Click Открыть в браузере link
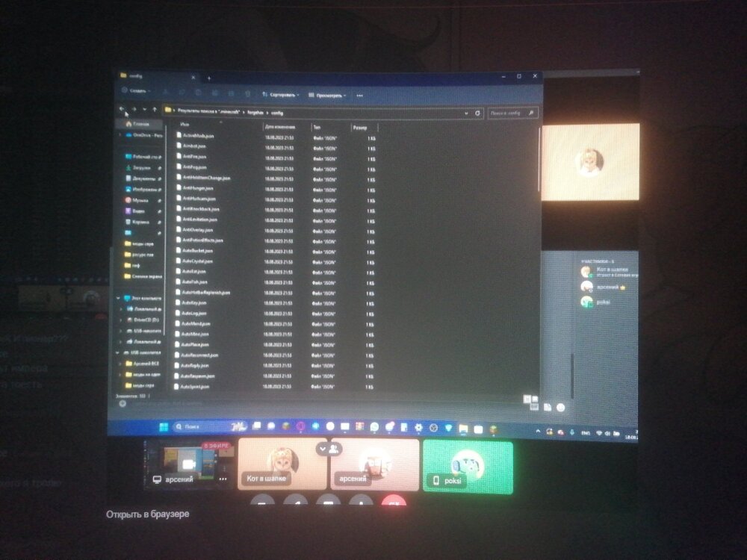The width and height of the screenshot is (747, 560). click(148, 514)
